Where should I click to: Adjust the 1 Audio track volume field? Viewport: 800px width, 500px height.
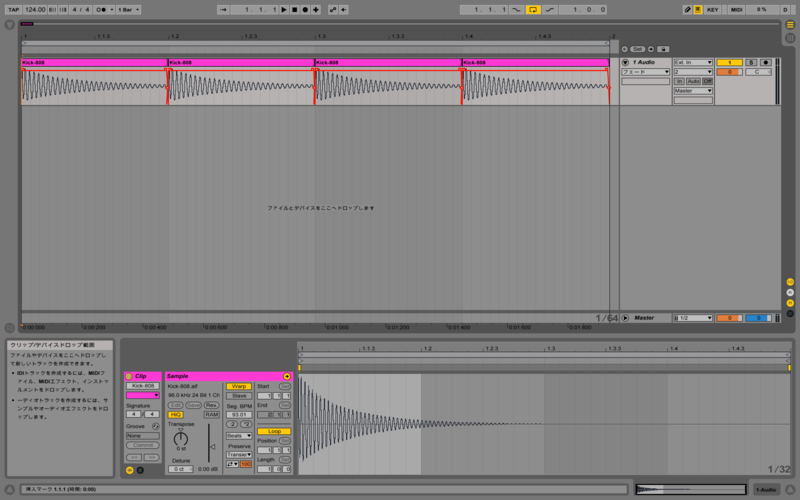[730, 72]
